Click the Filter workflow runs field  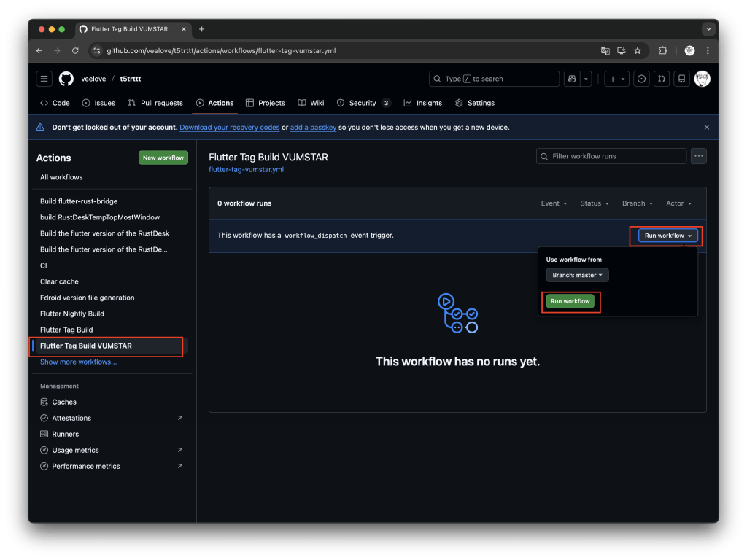click(x=611, y=156)
